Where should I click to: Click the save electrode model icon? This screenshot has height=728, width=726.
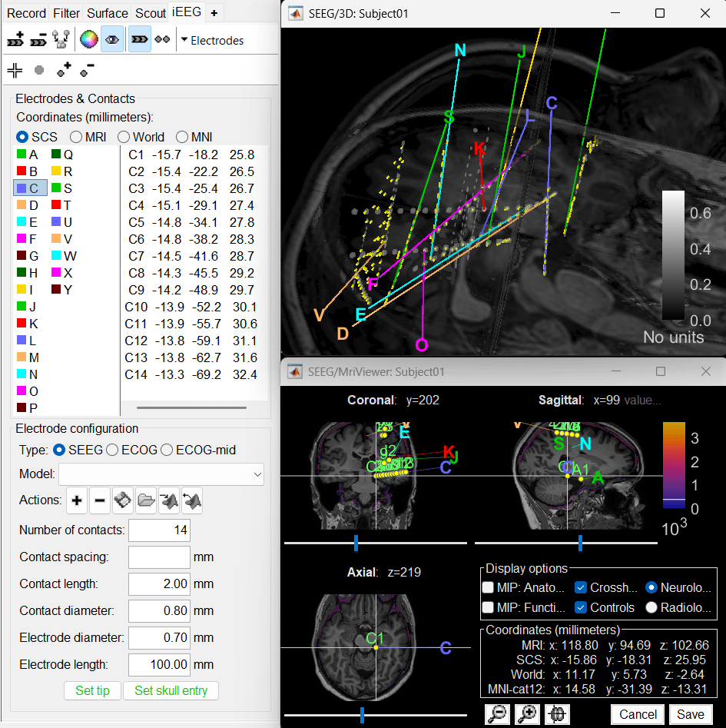click(123, 502)
